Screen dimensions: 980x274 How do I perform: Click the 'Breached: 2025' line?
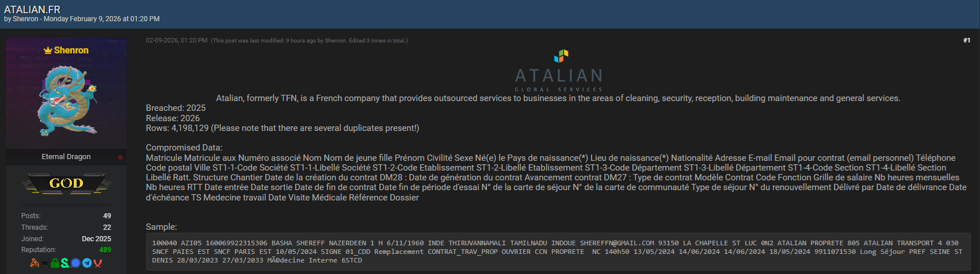[176, 108]
